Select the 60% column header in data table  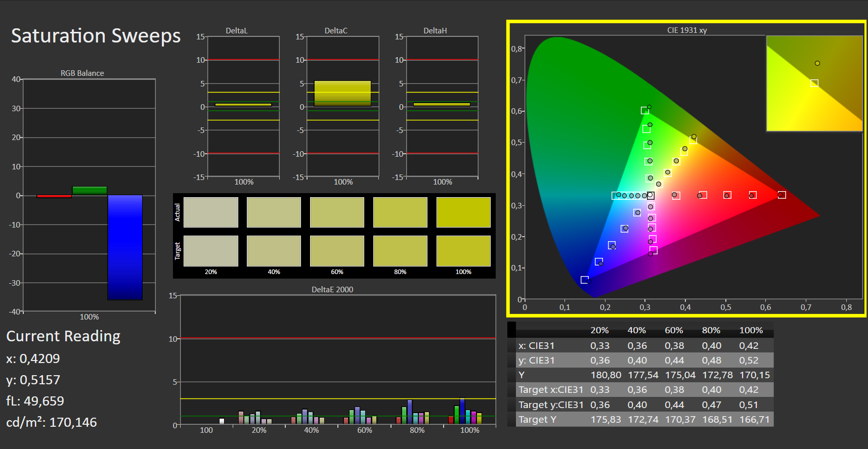pos(674,330)
